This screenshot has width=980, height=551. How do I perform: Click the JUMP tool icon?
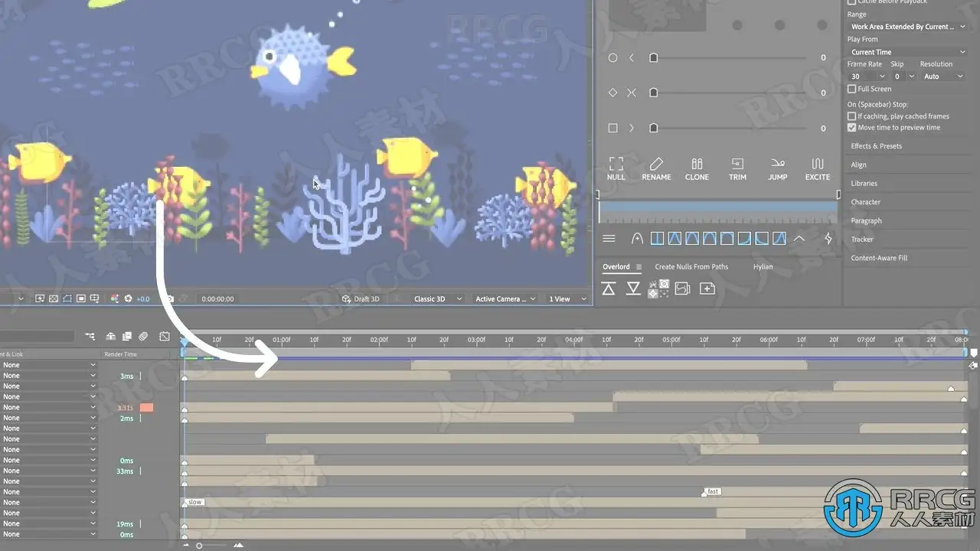click(x=778, y=164)
